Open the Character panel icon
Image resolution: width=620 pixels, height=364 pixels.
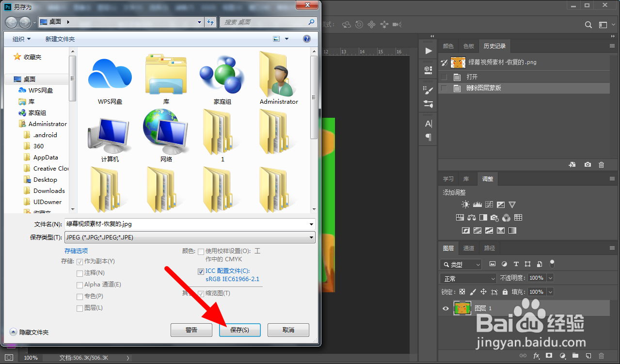[428, 124]
